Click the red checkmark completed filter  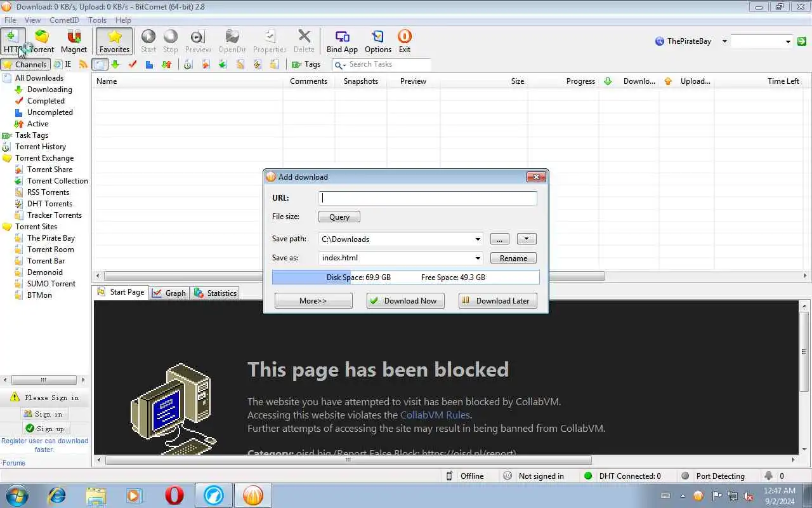click(x=133, y=64)
